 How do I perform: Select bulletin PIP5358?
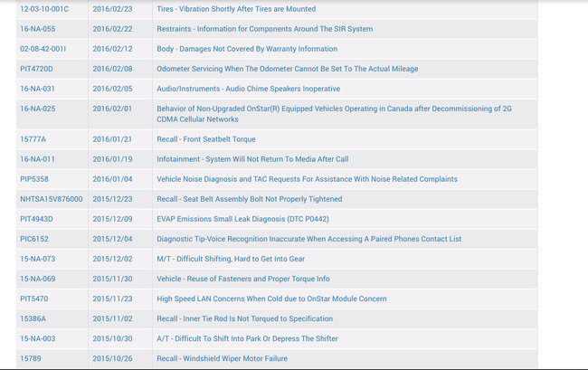pyautogui.click(x=34, y=179)
